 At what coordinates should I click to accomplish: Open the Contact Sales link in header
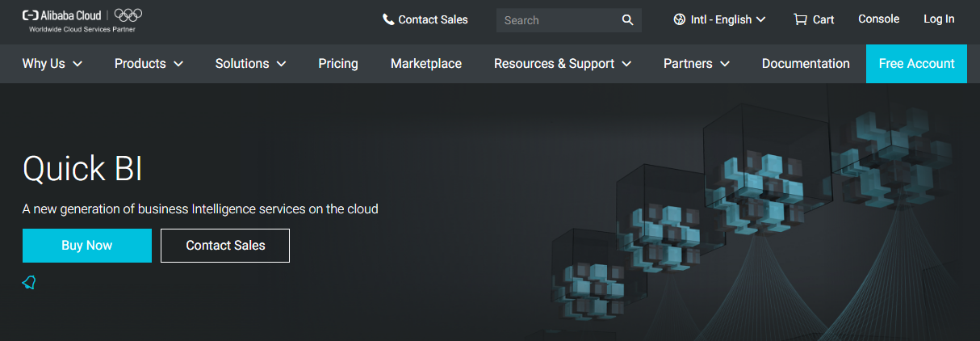click(x=425, y=19)
